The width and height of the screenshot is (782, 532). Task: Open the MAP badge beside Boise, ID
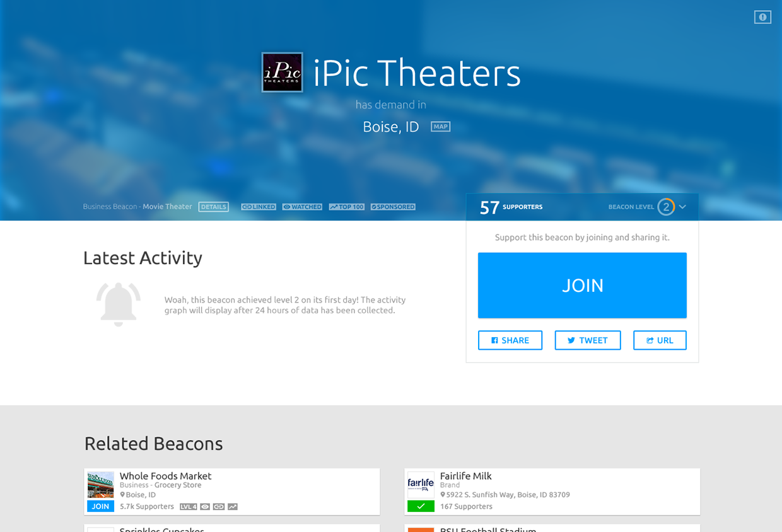pyautogui.click(x=440, y=127)
